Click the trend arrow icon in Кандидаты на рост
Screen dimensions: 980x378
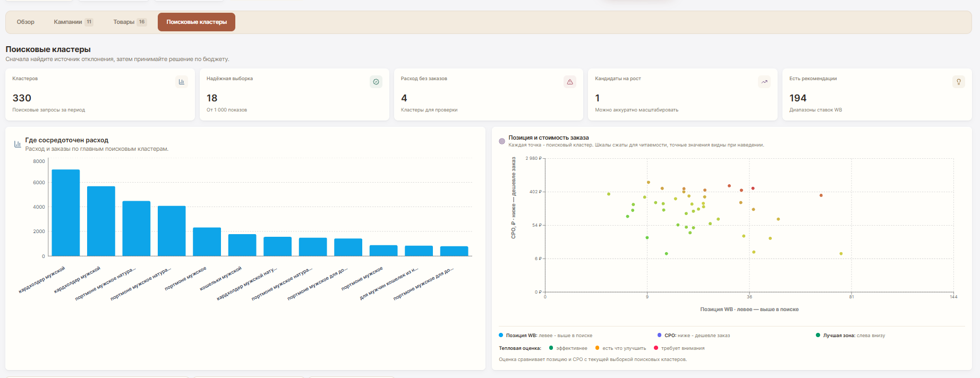point(764,82)
